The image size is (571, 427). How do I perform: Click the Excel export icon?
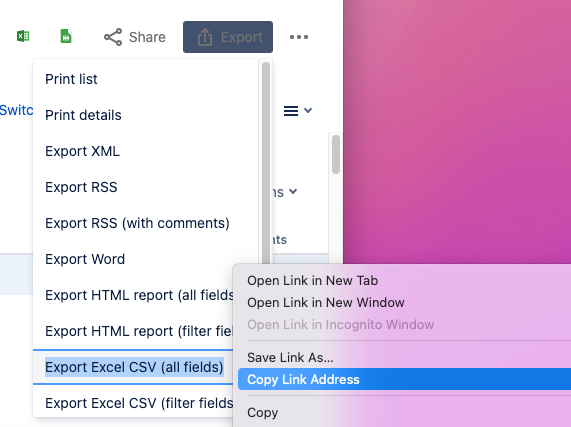(23, 36)
